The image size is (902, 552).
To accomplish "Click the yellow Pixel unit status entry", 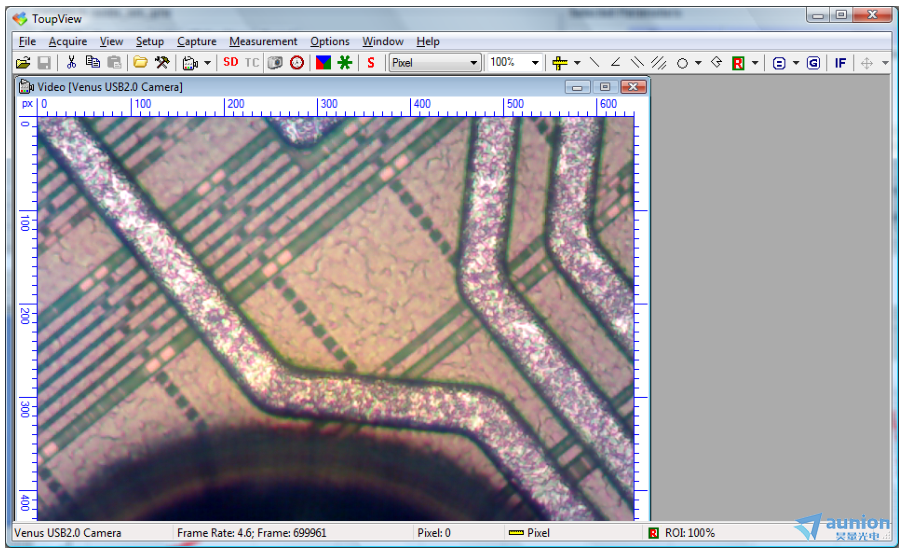I will pyautogui.click(x=529, y=533).
